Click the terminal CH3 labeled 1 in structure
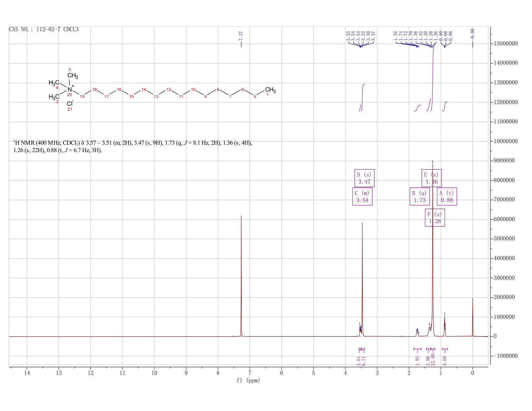This screenshot has width=532, height=411. pyautogui.click(x=271, y=90)
